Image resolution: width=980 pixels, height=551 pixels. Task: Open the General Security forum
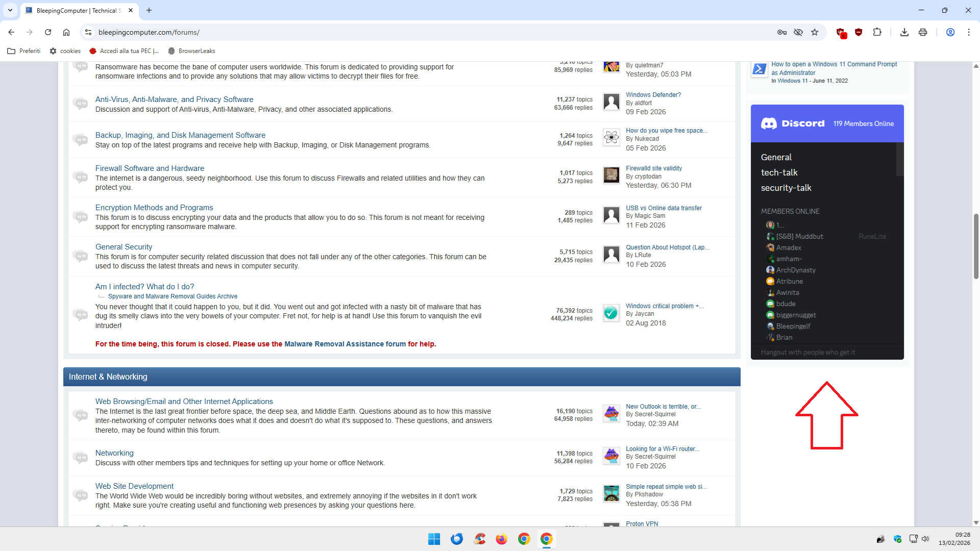click(124, 247)
